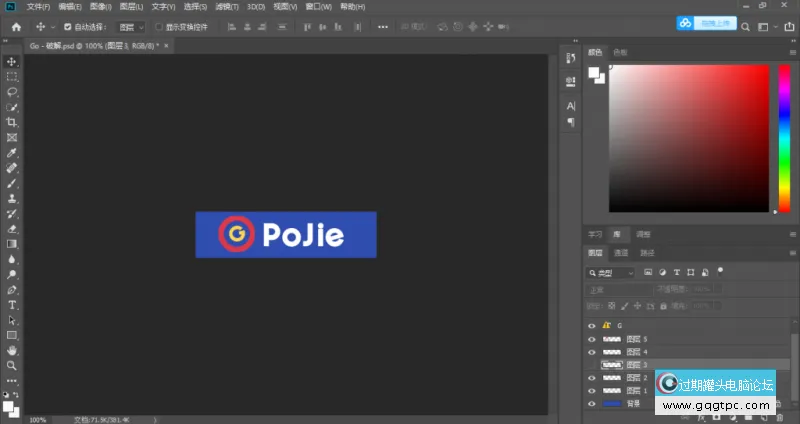
Task: Switch to the 通道 tab
Action: 621,253
